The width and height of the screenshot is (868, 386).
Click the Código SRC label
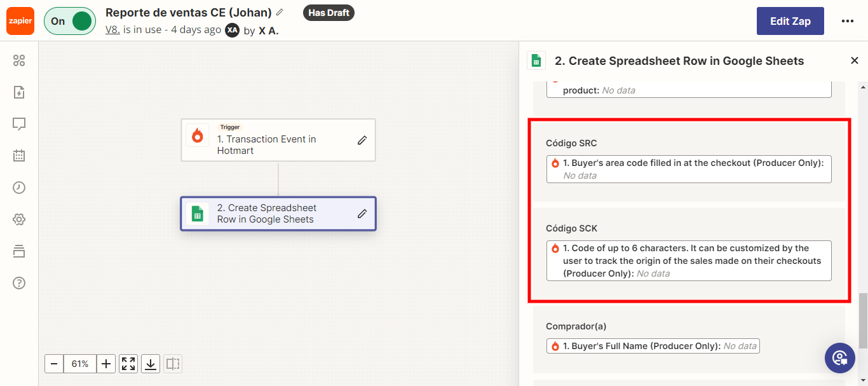coord(571,143)
